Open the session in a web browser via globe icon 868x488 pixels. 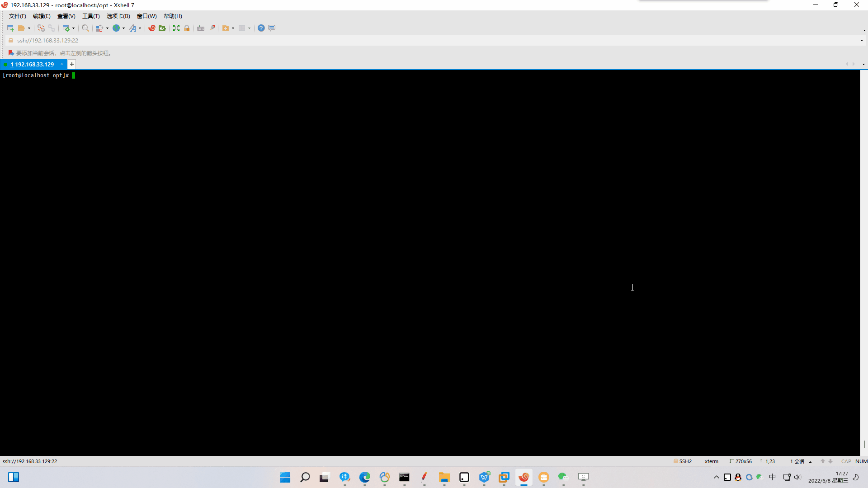[116, 28]
